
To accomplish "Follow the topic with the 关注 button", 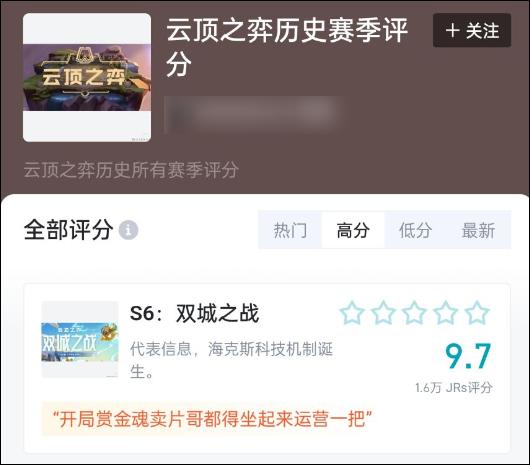I will click(472, 30).
